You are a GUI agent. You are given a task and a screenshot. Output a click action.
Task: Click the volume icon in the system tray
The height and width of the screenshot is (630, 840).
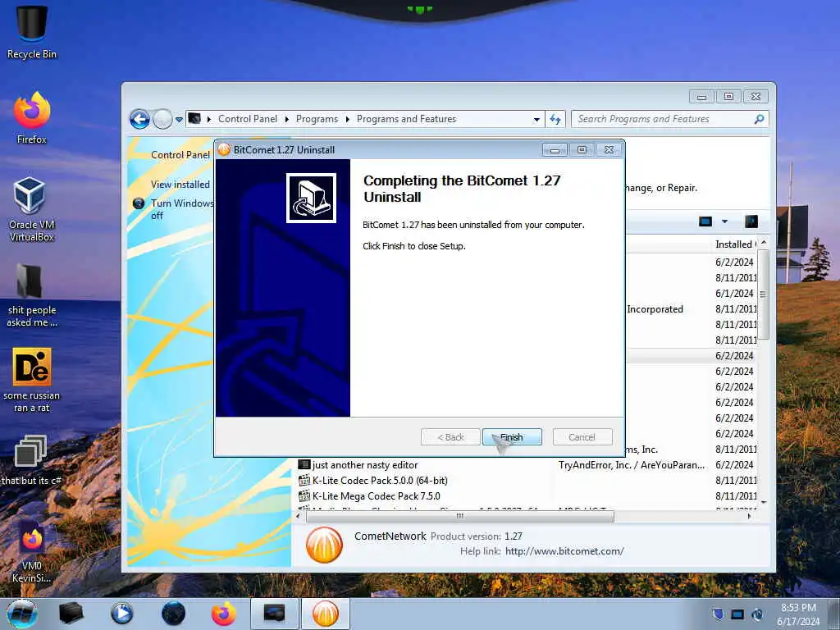[x=757, y=614]
